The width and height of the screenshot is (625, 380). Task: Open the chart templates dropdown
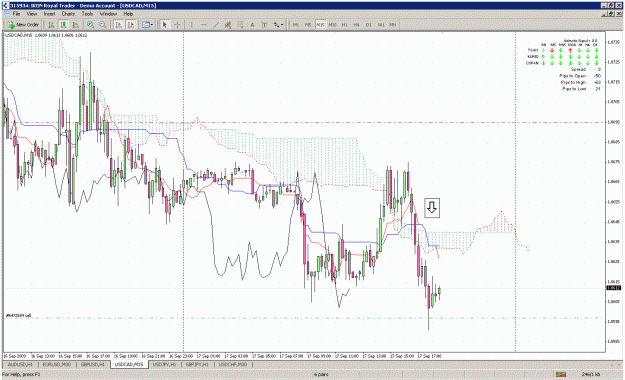coord(147,25)
